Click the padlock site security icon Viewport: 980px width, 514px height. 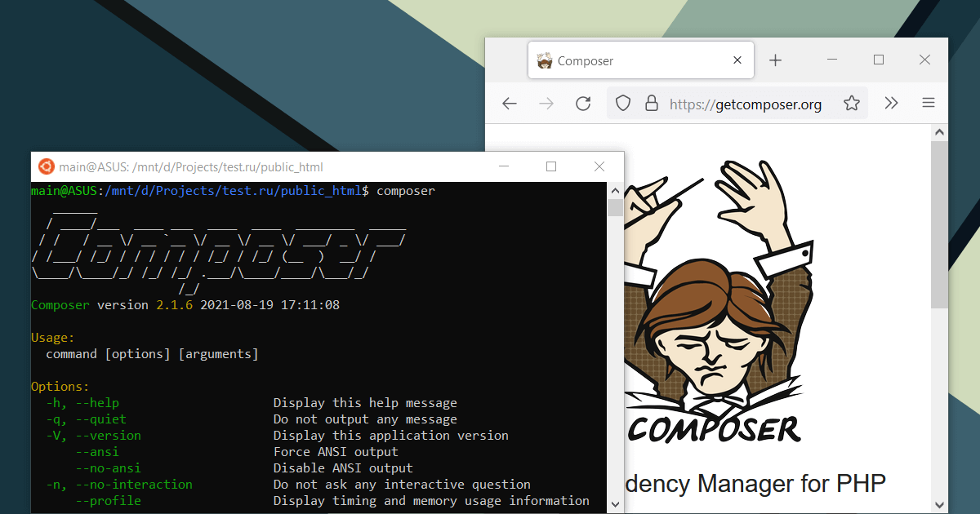[x=651, y=104]
